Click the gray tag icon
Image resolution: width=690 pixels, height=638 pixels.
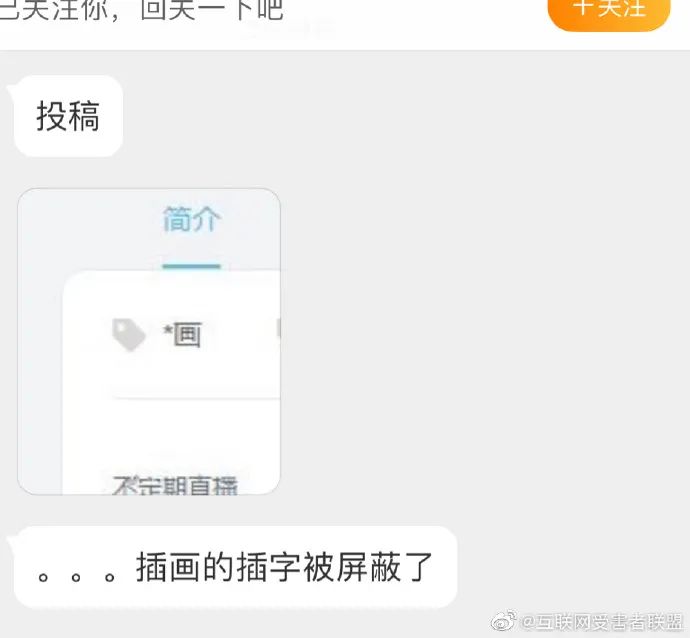pyautogui.click(x=128, y=335)
